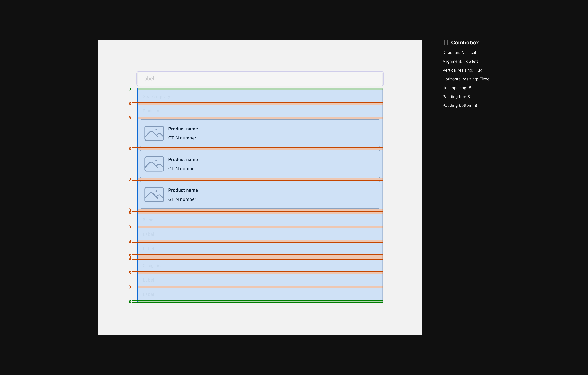This screenshot has height=375, width=588.
Task: Click the Vertical resizing: Hug property
Action: pos(462,70)
